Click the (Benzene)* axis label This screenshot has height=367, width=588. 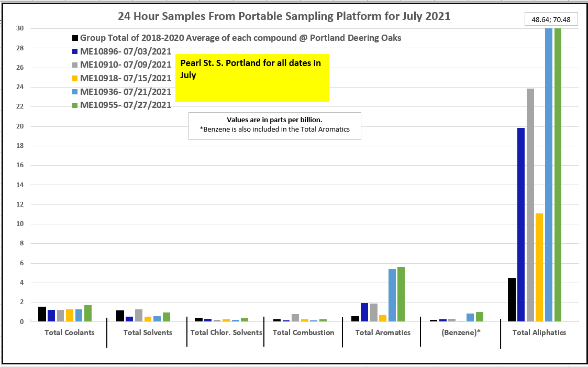(460, 332)
